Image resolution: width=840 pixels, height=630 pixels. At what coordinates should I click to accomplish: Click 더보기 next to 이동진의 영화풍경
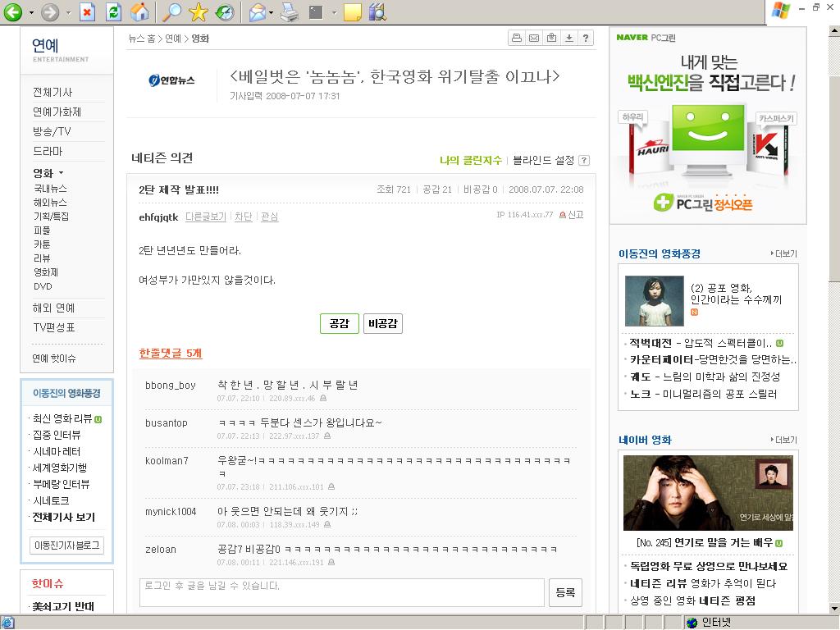pyautogui.click(x=783, y=253)
